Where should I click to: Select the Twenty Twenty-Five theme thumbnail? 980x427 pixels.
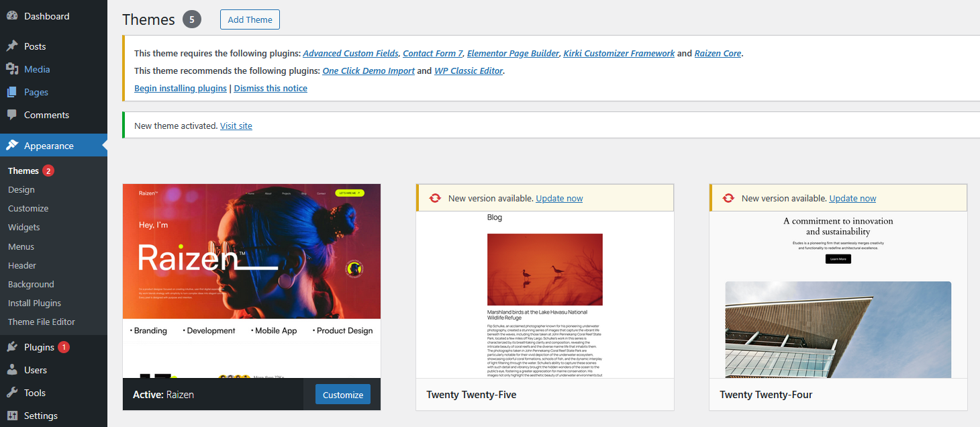point(544,294)
